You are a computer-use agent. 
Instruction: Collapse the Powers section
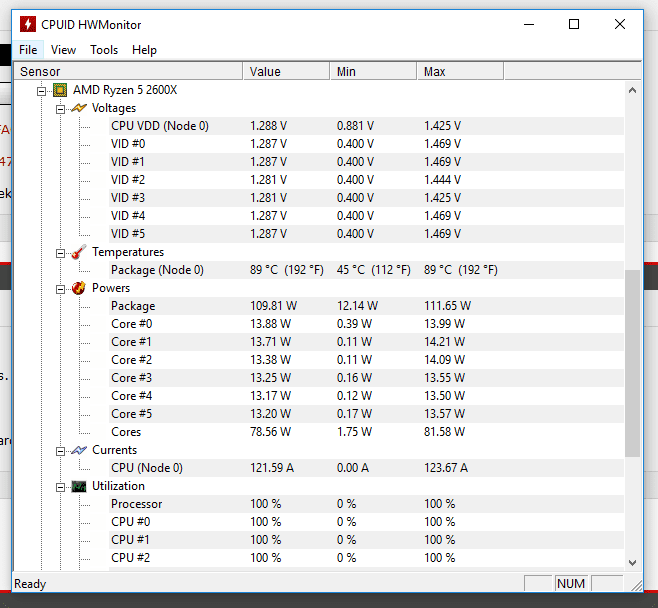[60, 289]
